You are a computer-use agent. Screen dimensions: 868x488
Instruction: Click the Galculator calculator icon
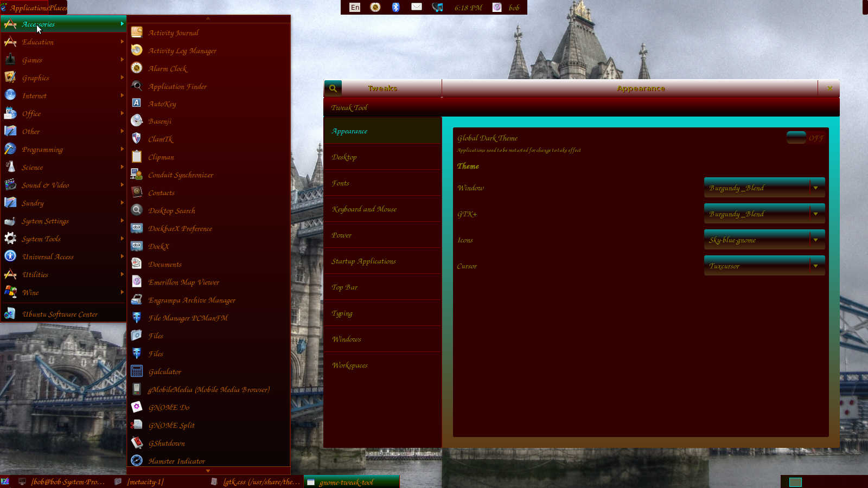[137, 371]
